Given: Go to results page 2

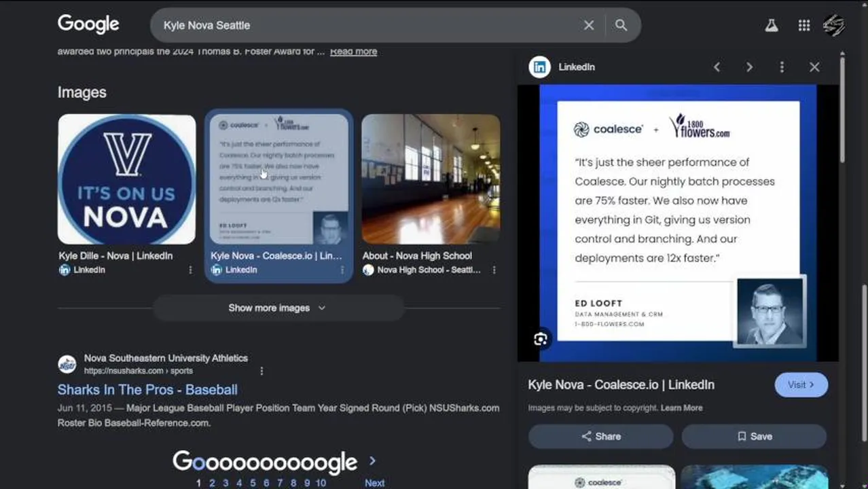Looking at the screenshot, I should coord(212,483).
